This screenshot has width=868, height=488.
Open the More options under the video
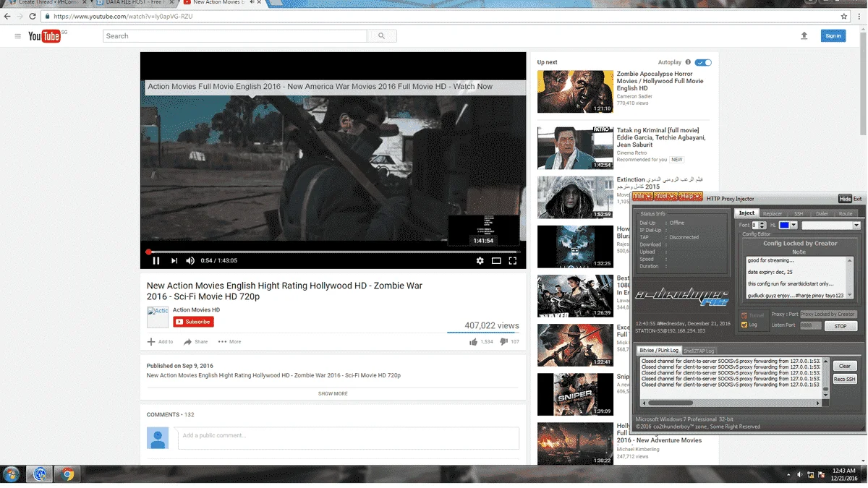pyautogui.click(x=230, y=342)
